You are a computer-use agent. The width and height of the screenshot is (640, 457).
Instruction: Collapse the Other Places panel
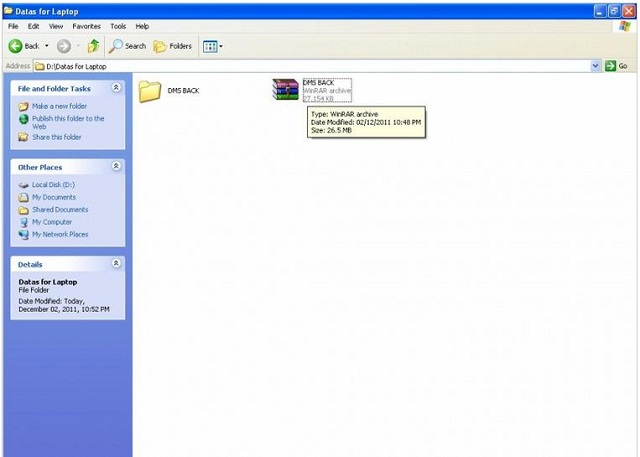(116, 166)
